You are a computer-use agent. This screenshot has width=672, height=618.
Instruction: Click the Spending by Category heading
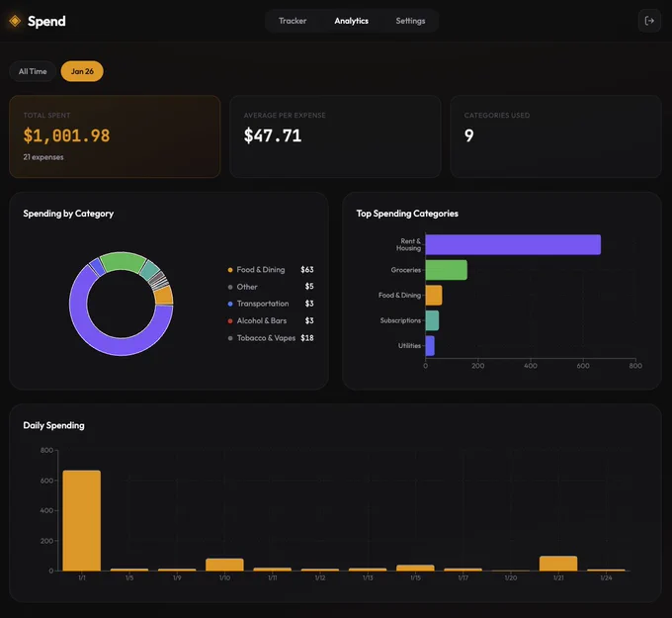[x=68, y=214]
